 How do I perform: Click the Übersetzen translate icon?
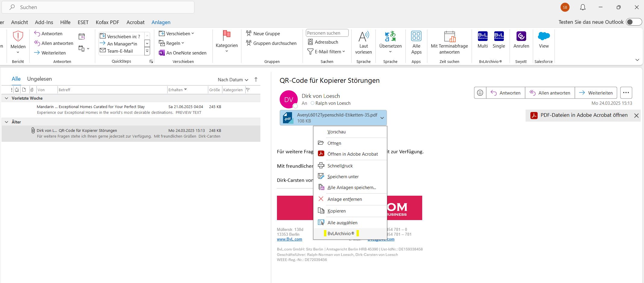coord(390,36)
